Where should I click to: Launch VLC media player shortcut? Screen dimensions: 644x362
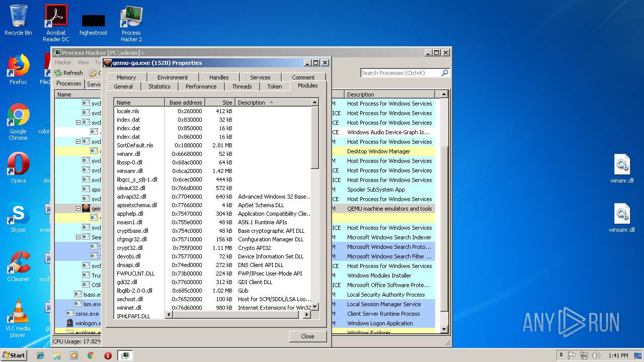(x=18, y=319)
